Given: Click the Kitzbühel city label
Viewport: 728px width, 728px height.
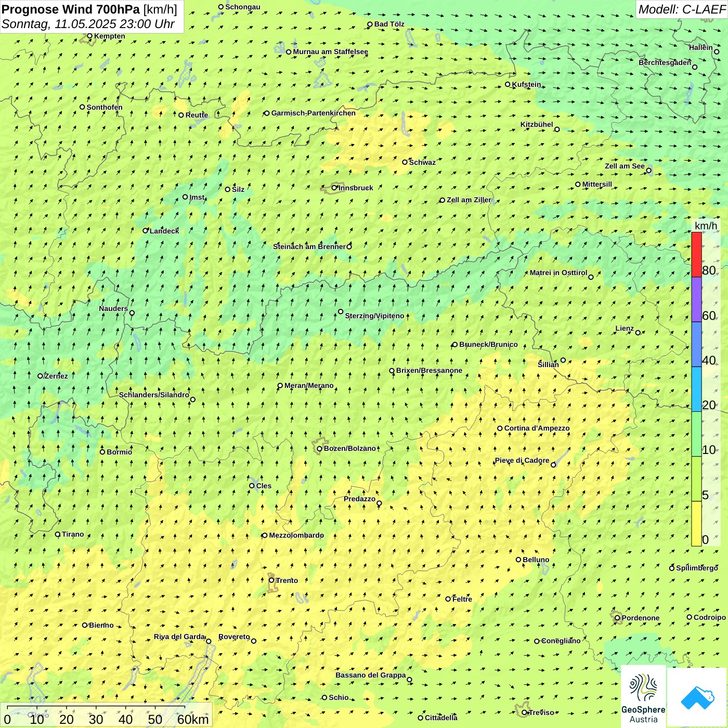Looking at the screenshot, I should coord(537,124).
